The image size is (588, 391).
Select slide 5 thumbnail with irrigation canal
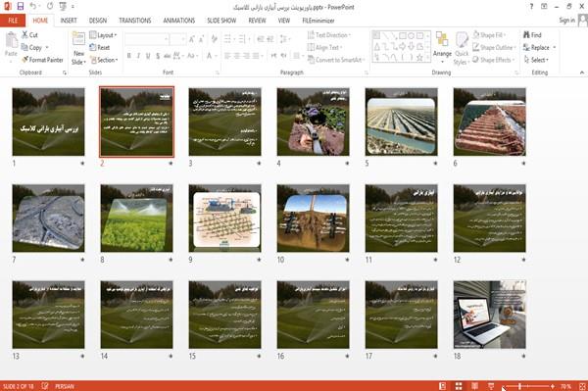pos(401,122)
